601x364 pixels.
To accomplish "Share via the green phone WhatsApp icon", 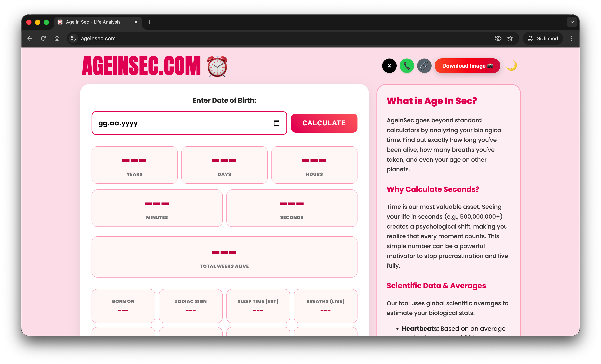I will tap(407, 66).
